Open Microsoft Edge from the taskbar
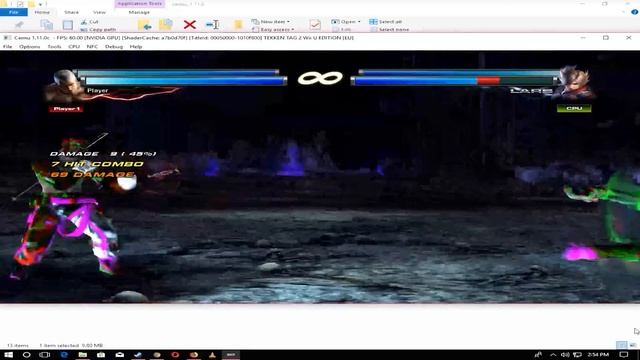This screenshot has height=360, width=640. 64,355
